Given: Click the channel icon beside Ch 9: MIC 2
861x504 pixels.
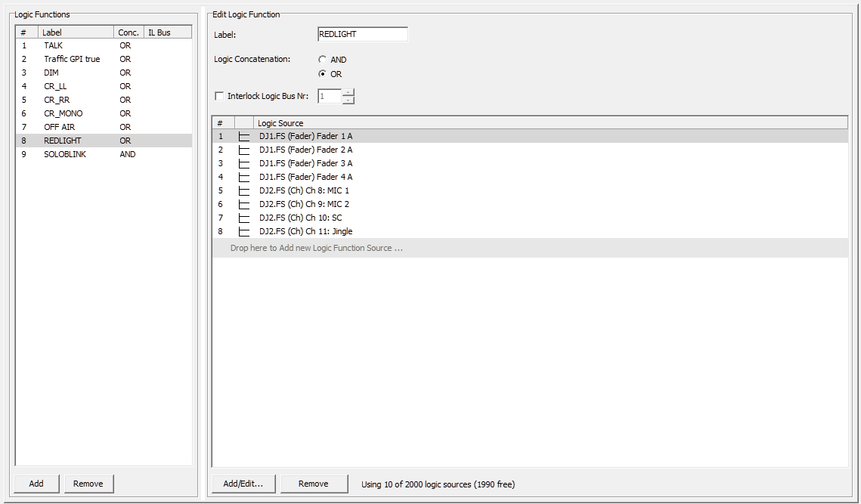Looking at the screenshot, I should point(243,204).
